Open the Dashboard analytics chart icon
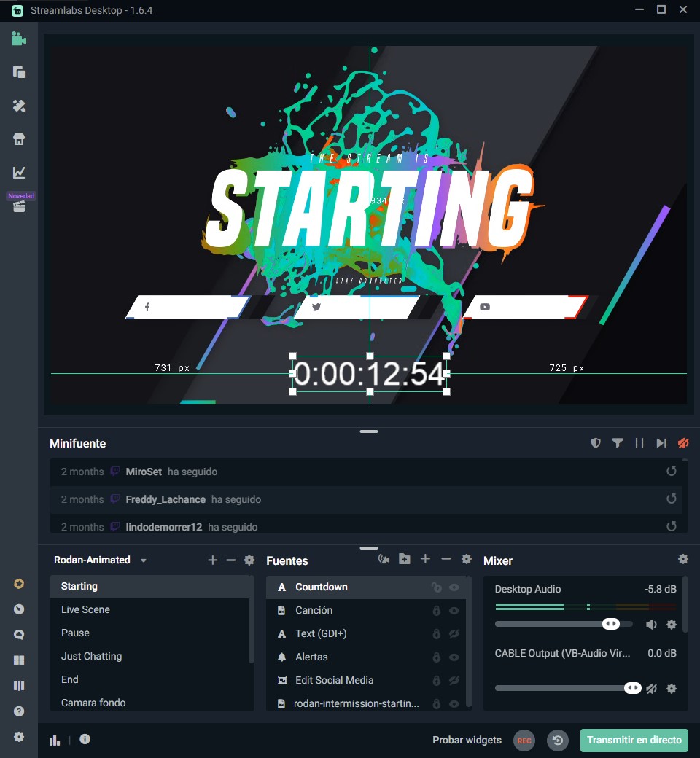 pyautogui.click(x=19, y=173)
